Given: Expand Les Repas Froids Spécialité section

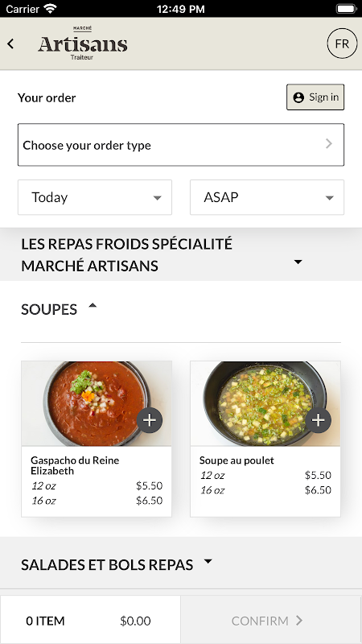Looking at the screenshot, I should point(181,254).
